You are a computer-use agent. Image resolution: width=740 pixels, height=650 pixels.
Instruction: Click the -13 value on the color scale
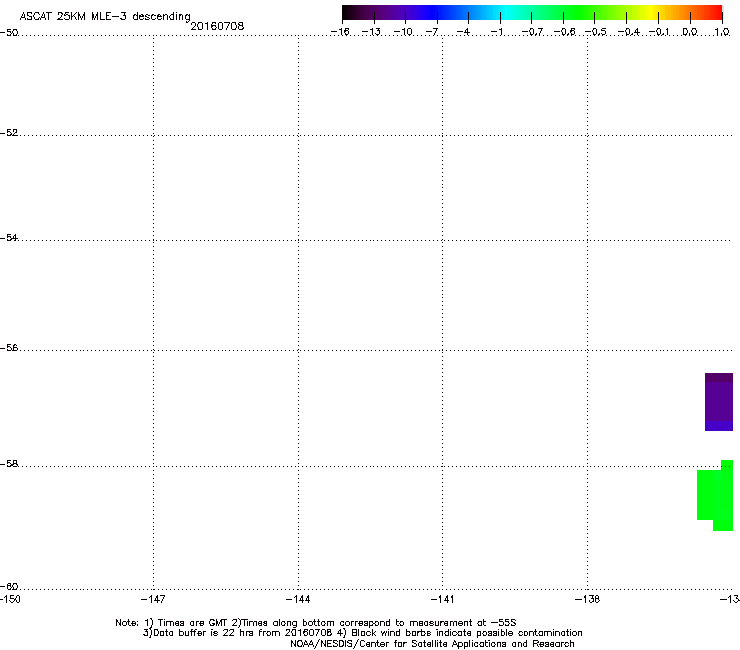[371, 32]
